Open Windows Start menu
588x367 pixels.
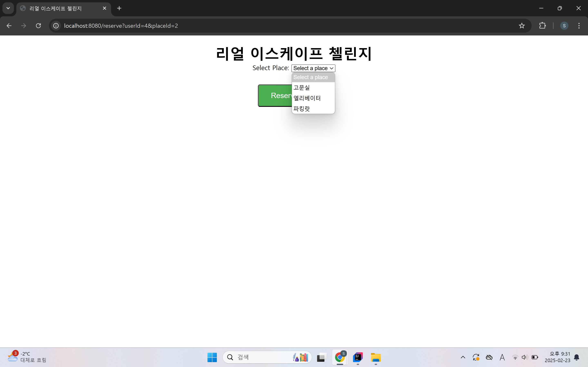[x=212, y=357]
